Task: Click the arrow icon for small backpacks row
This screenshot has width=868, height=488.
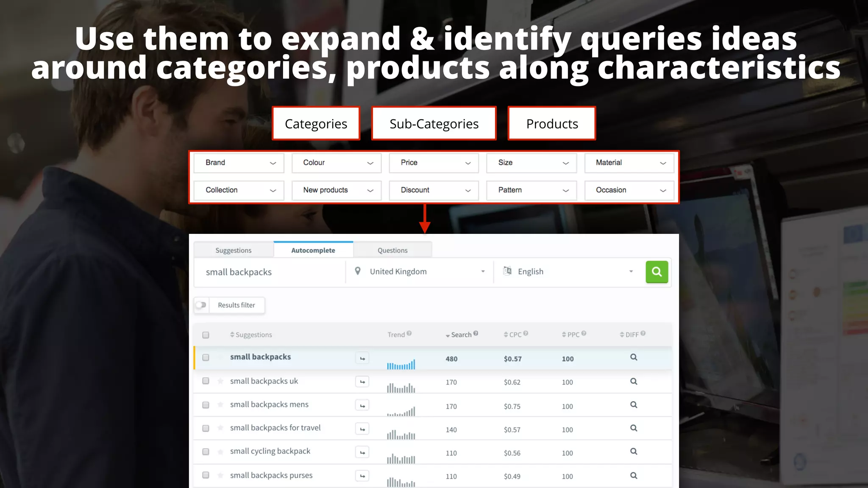Action: click(x=362, y=358)
